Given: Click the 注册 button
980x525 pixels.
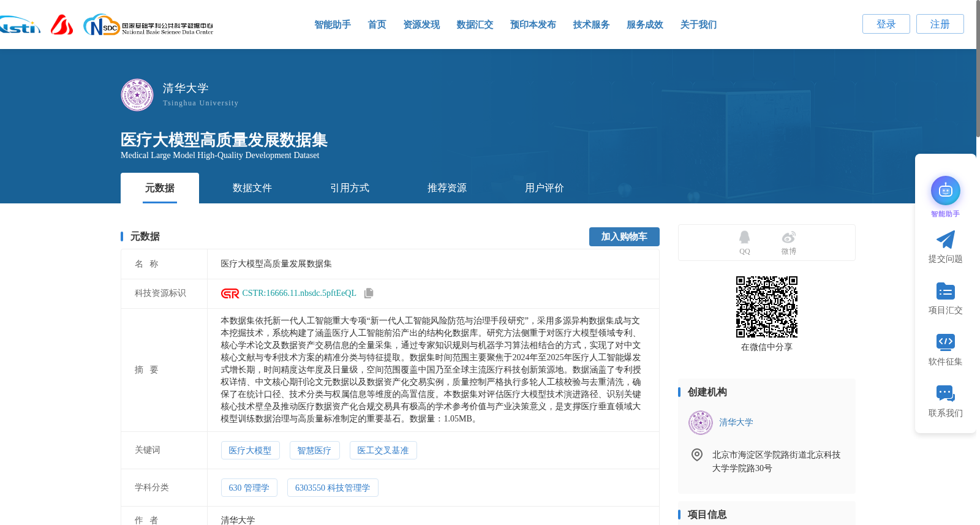Looking at the screenshot, I should tap(940, 24).
